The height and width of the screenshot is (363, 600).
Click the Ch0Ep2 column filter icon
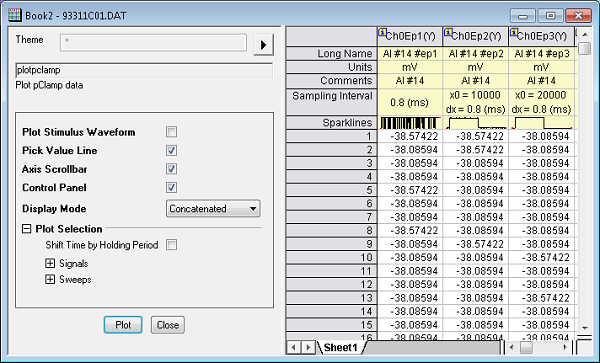[x=448, y=32]
